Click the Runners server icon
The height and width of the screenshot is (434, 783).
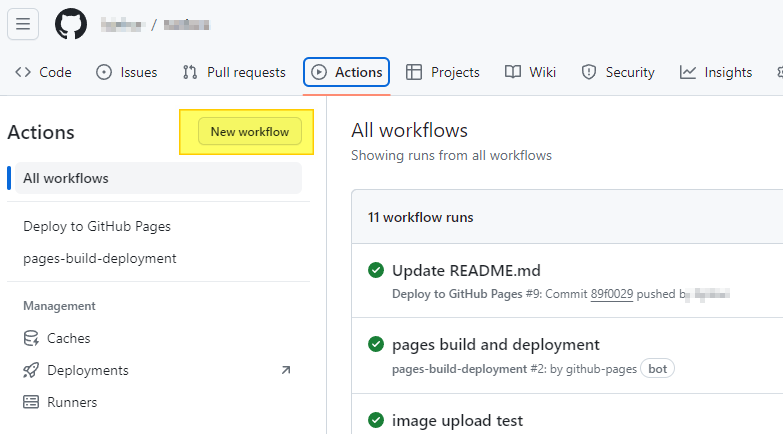click(31, 402)
